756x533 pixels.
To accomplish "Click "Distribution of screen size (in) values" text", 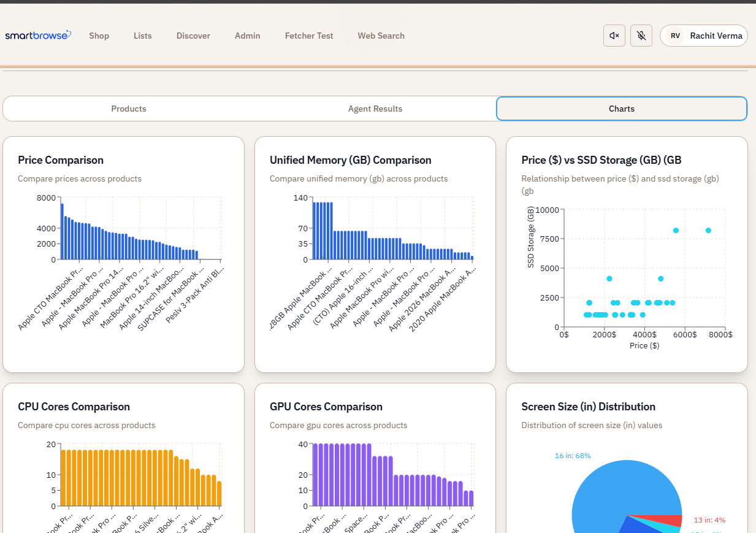I will 592,426.
